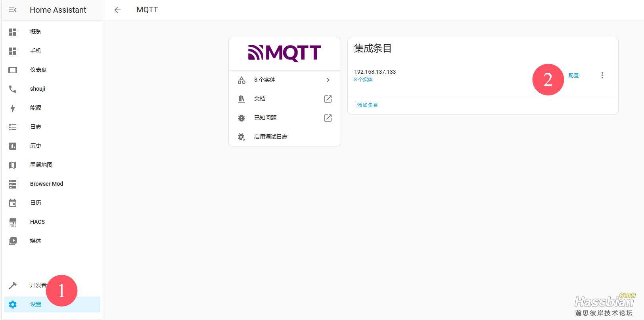
Task: Click the phone icon for shouji
Action: pos(13,89)
